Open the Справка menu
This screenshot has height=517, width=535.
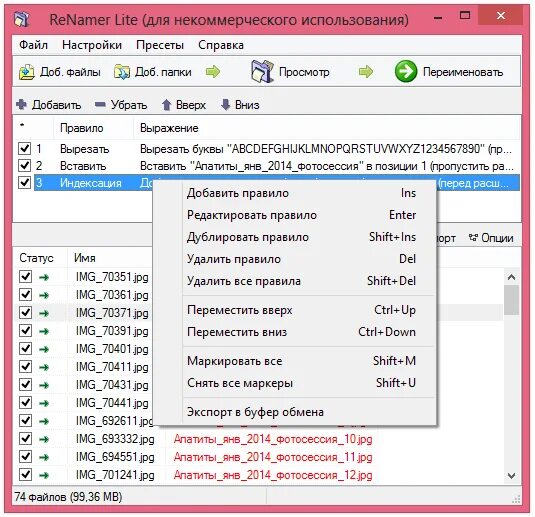pyautogui.click(x=221, y=45)
